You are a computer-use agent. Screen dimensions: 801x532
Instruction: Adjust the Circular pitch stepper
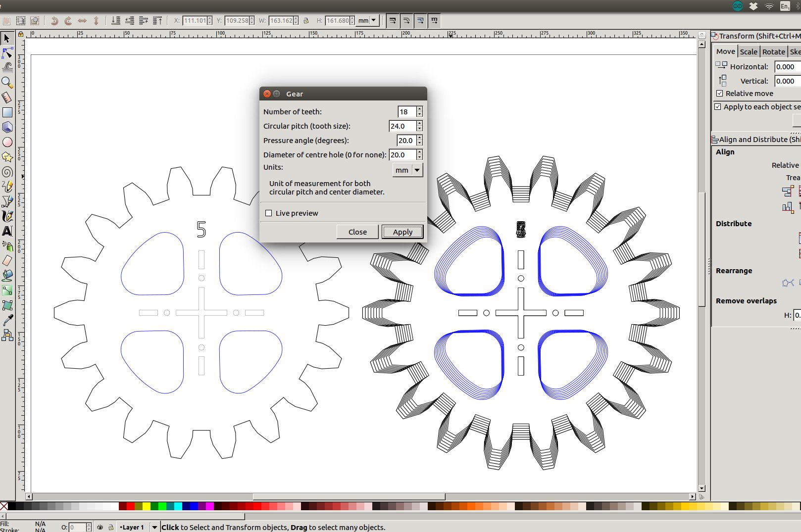[420, 126]
